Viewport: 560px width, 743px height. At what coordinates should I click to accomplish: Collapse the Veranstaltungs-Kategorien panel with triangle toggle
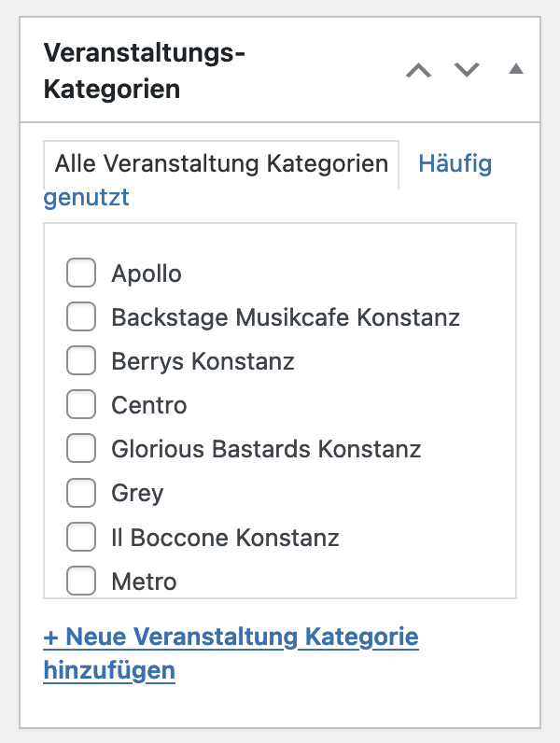point(516,69)
